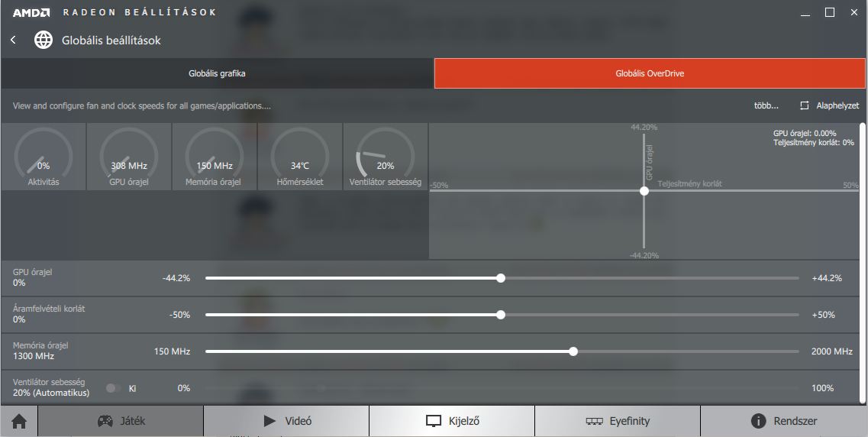
Task: Switch to Globális OverDrive tab
Action: [650, 73]
